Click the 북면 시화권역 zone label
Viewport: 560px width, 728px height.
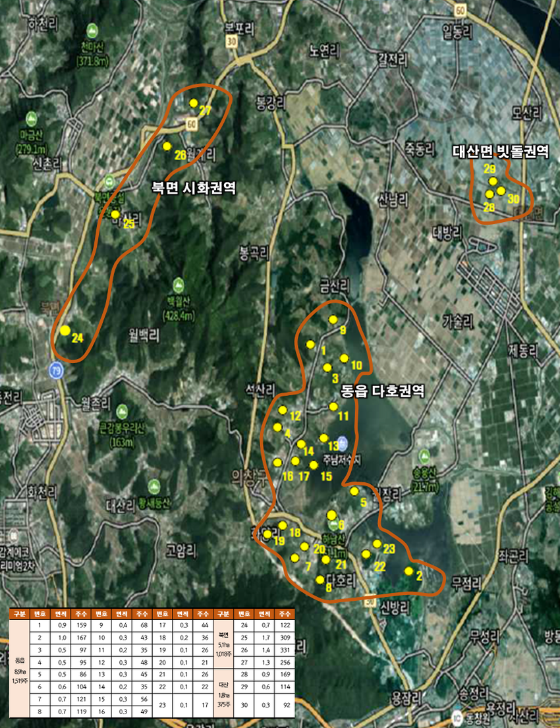[194, 188]
